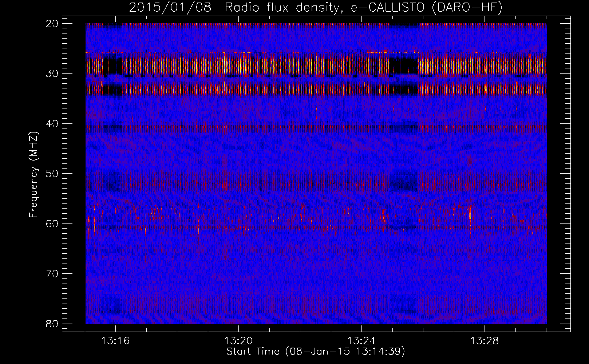589x364 pixels.
Task: Click the 'Frequency (MHZ)' axis label
Action: [x=33, y=174]
